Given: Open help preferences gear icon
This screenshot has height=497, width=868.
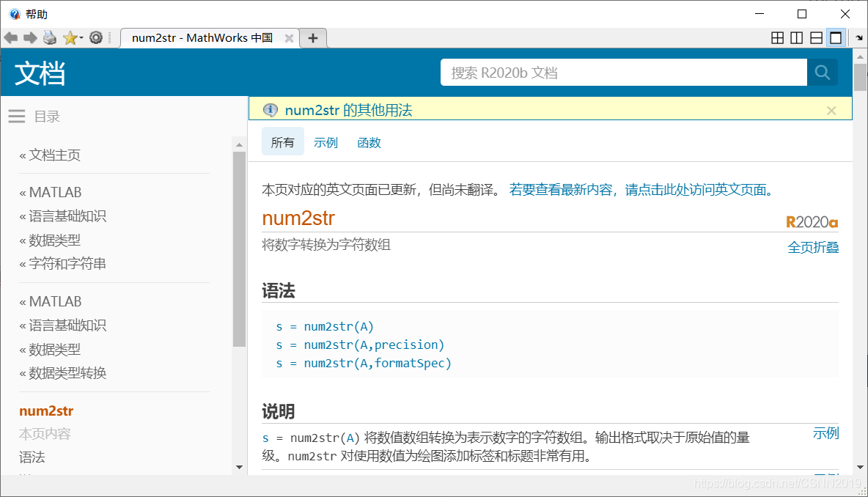Looking at the screenshot, I should [x=96, y=37].
